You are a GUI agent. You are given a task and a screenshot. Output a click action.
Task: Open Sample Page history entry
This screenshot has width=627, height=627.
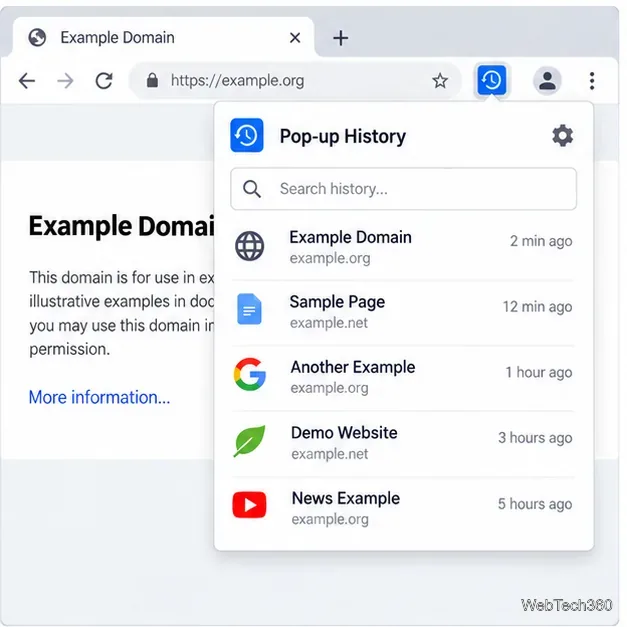(x=403, y=312)
